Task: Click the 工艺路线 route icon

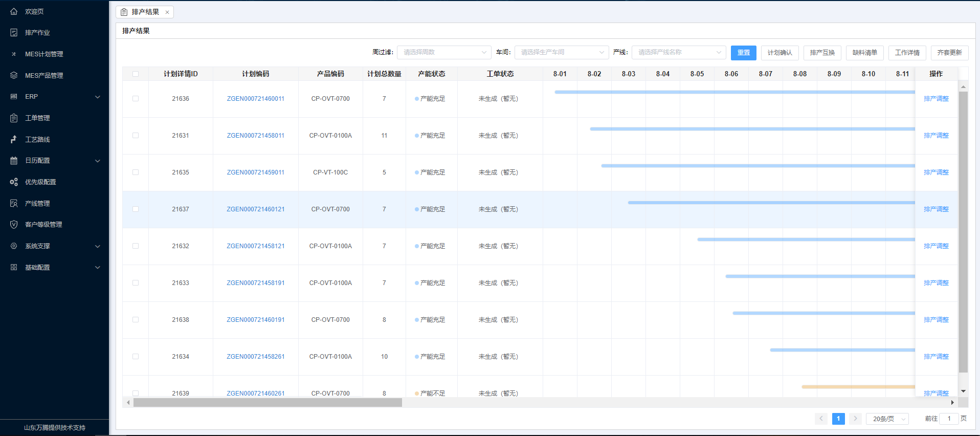Action: click(14, 139)
